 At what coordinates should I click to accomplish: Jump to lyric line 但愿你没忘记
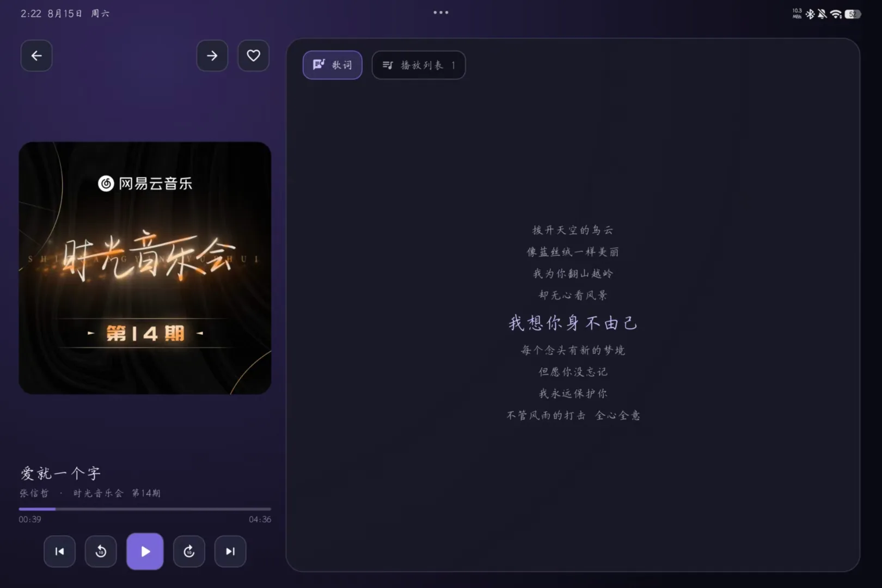tap(573, 372)
